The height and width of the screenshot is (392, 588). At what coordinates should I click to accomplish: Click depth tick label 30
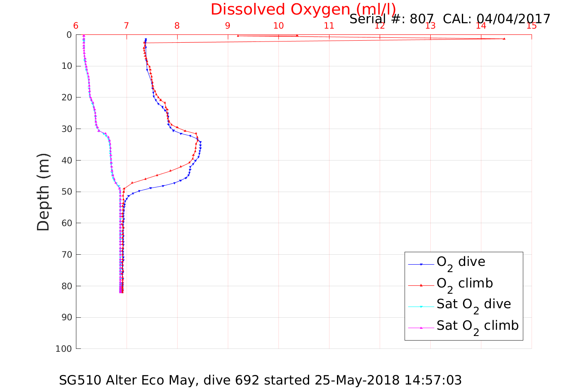tap(66, 129)
